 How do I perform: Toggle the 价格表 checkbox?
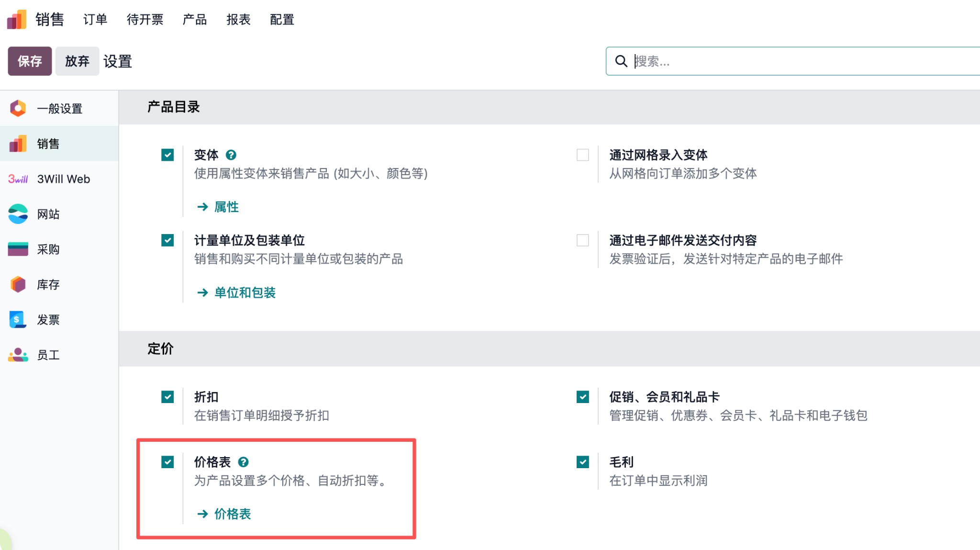click(167, 462)
